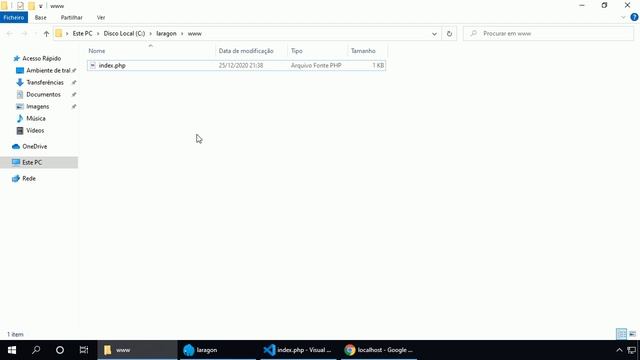Select laragon in the breadcrumb path
This screenshot has height=360, width=640.
pos(167,34)
